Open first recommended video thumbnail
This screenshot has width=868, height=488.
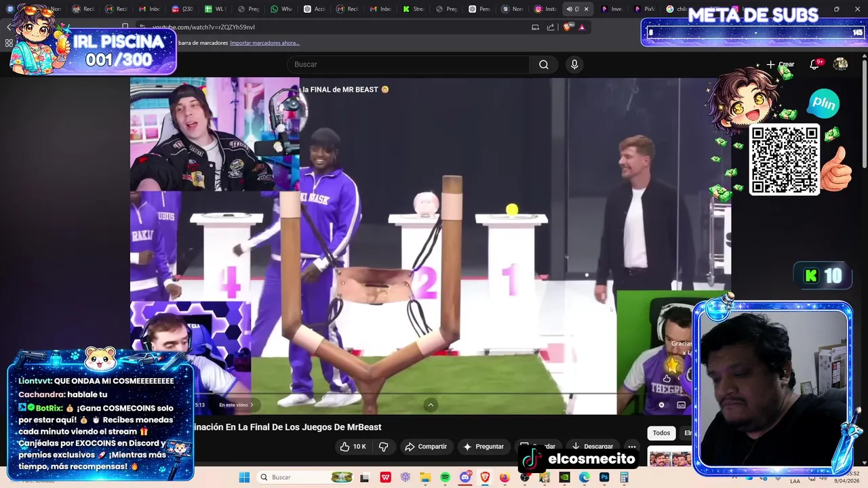click(x=670, y=459)
